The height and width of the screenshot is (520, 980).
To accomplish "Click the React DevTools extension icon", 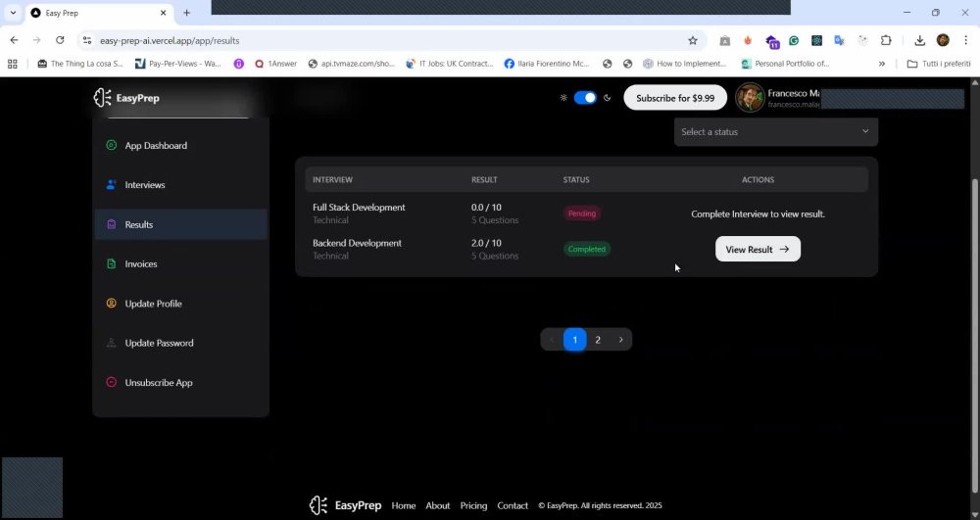I will pos(817,40).
